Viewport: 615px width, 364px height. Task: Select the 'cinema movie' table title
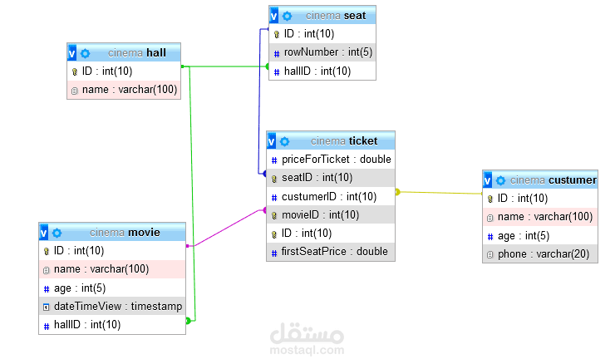pos(125,232)
